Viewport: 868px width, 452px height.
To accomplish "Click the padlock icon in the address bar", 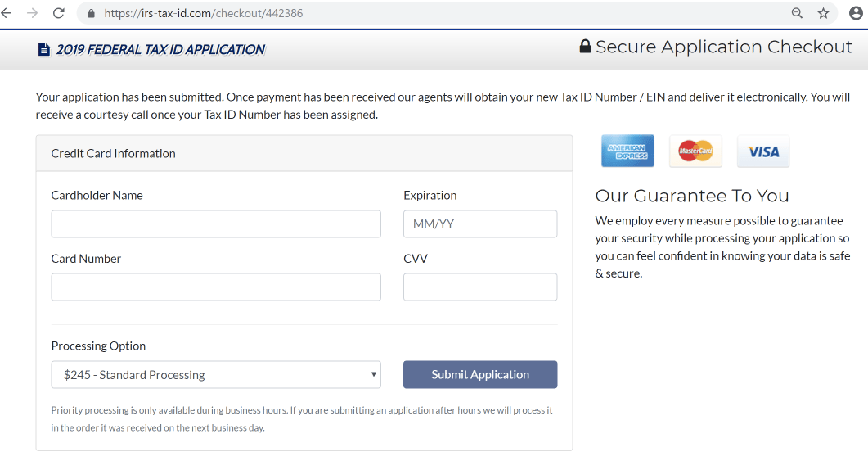I will [x=91, y=13].
